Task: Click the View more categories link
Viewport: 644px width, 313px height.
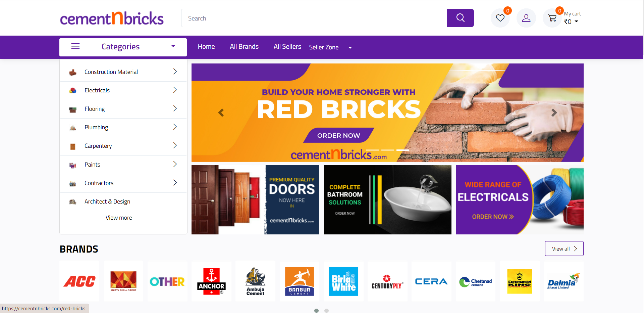Action: 119,218
